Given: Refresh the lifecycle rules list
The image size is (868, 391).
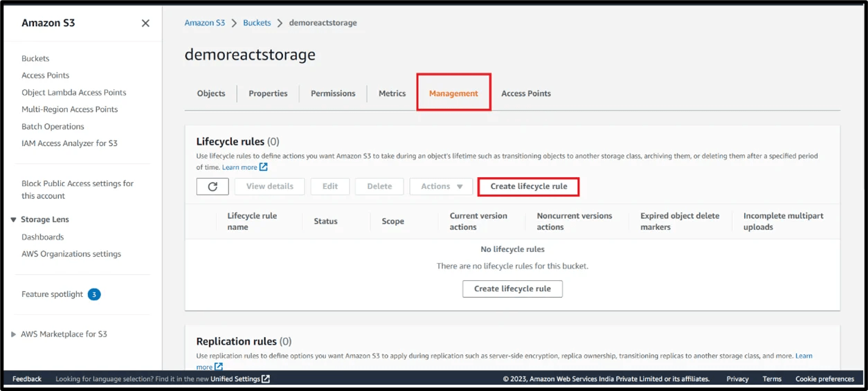Looking at the screenshot, I should click(213, 186).
